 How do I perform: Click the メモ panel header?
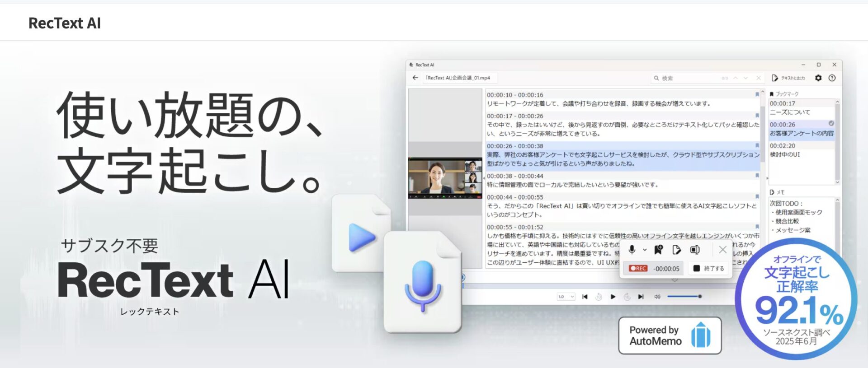coord(777,192)
